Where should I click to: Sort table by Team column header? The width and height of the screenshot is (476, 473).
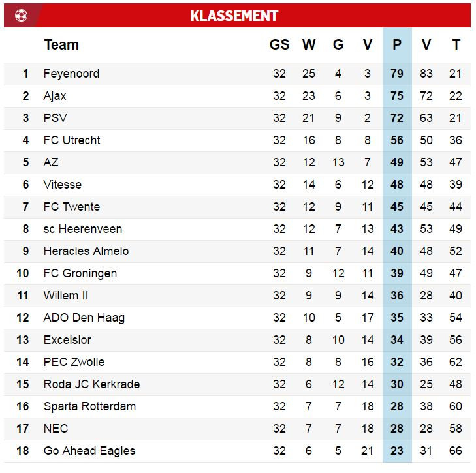click(61, 45)
